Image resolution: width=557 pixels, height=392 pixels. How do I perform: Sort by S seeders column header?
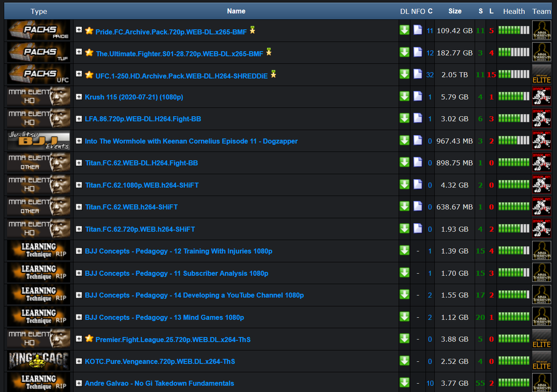[x=481, y=11]
